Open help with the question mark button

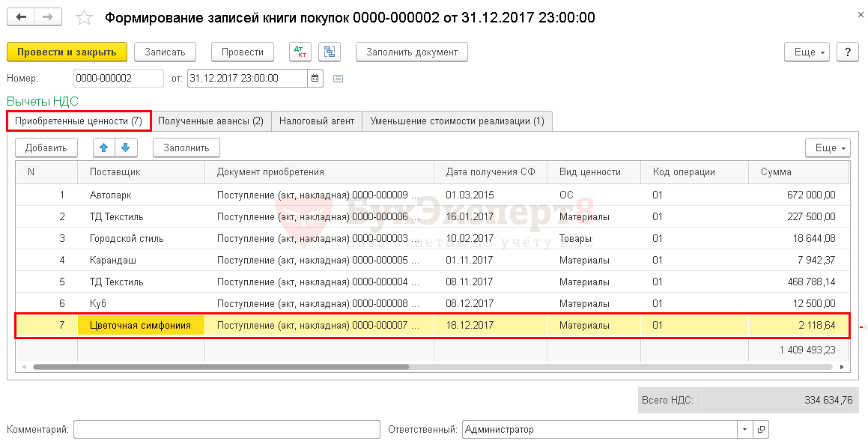tap(847, 52)
